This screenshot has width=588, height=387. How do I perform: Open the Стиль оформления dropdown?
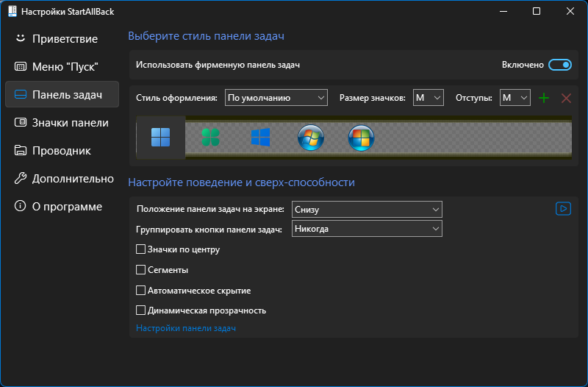click(x=276, y=98)
